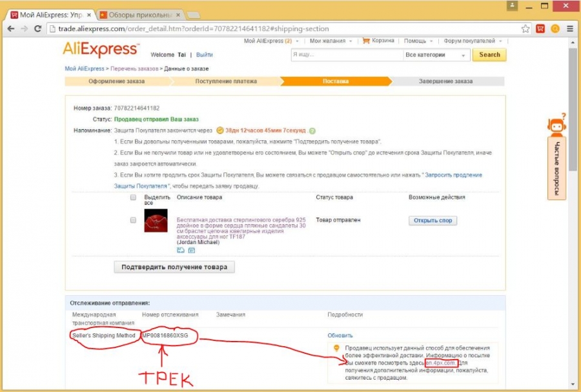Image resolution: width=581 pixels, height=392 pixels.
Task: Click Подтвердить получение товара button
Action: [x=174, y=267]
